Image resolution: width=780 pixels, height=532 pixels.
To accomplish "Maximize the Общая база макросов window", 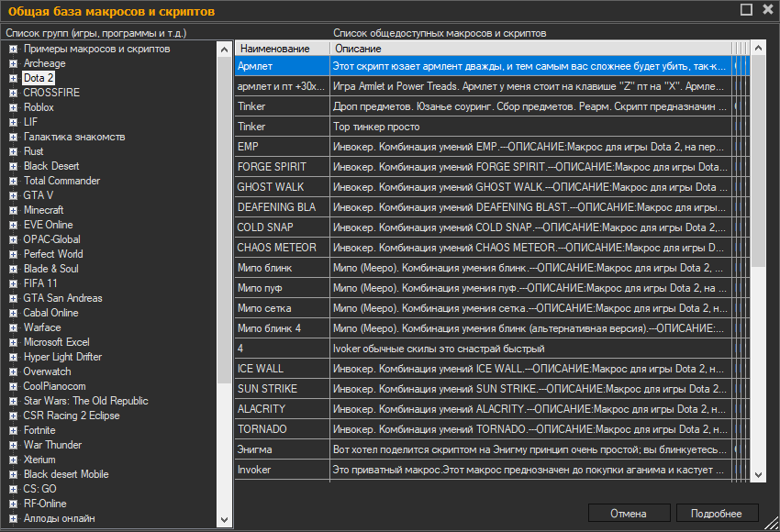I will point(746,9).
